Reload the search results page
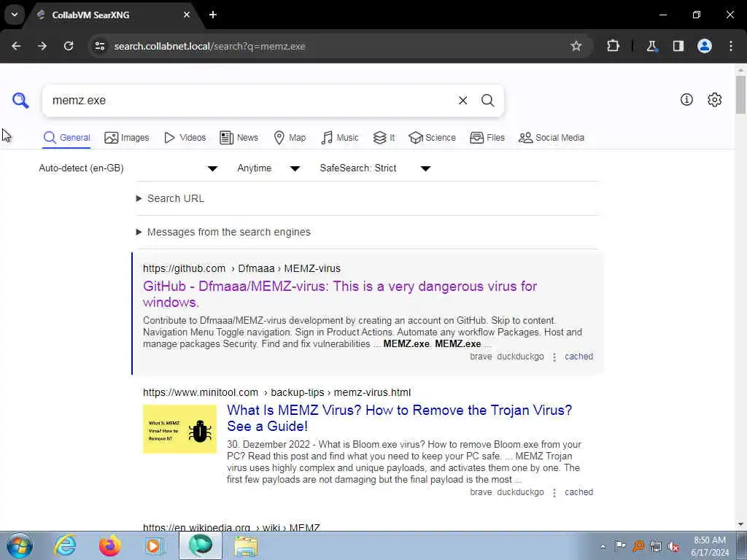The image size is (747, 560). pos(69,46)
